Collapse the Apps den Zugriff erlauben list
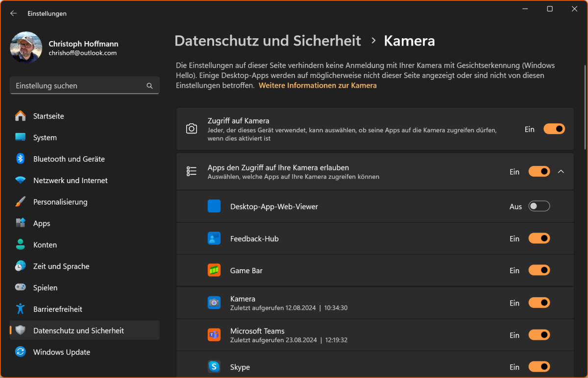 click(x=561, y=171)
